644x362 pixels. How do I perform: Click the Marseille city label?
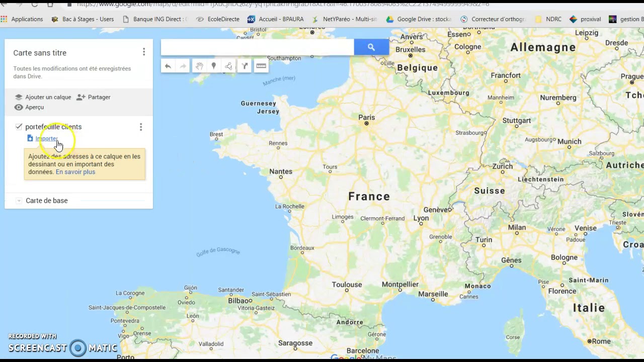pyautogui.click(x=433, y=294)
